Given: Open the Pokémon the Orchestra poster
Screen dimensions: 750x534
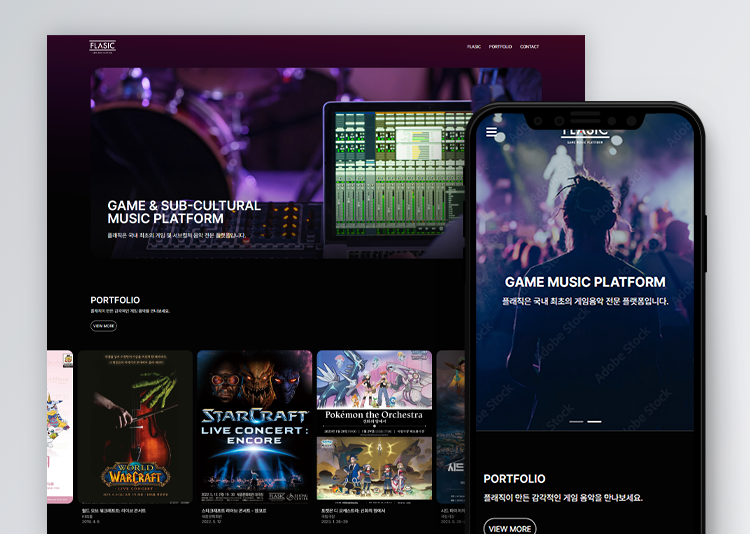Looking at the screenshot, I should 374,427.
